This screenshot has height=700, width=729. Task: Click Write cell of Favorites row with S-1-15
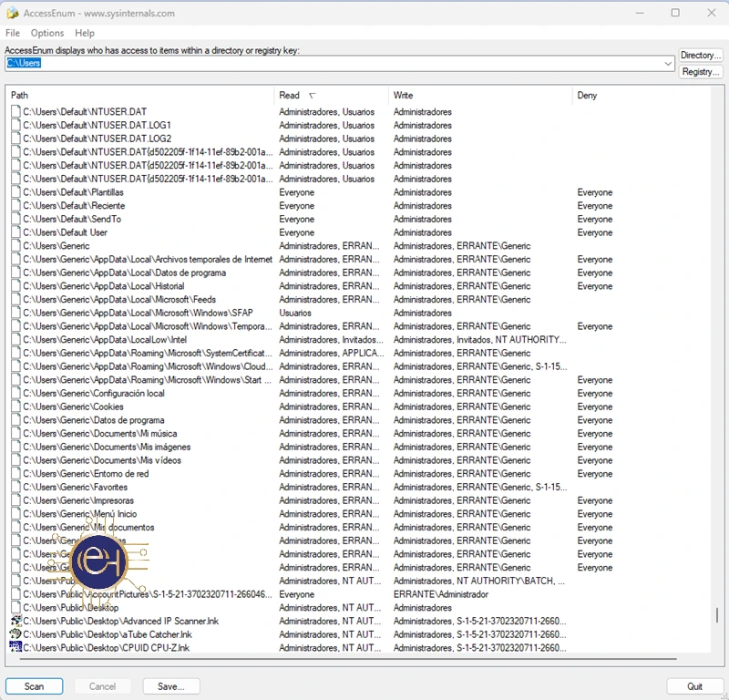coord(480,487)
